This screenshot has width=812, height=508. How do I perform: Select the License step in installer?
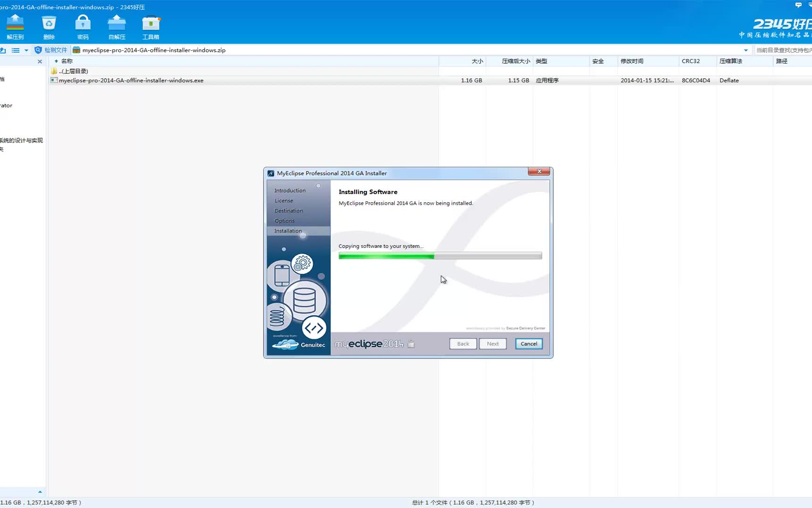pyautogui.click(x=284, y=201)
